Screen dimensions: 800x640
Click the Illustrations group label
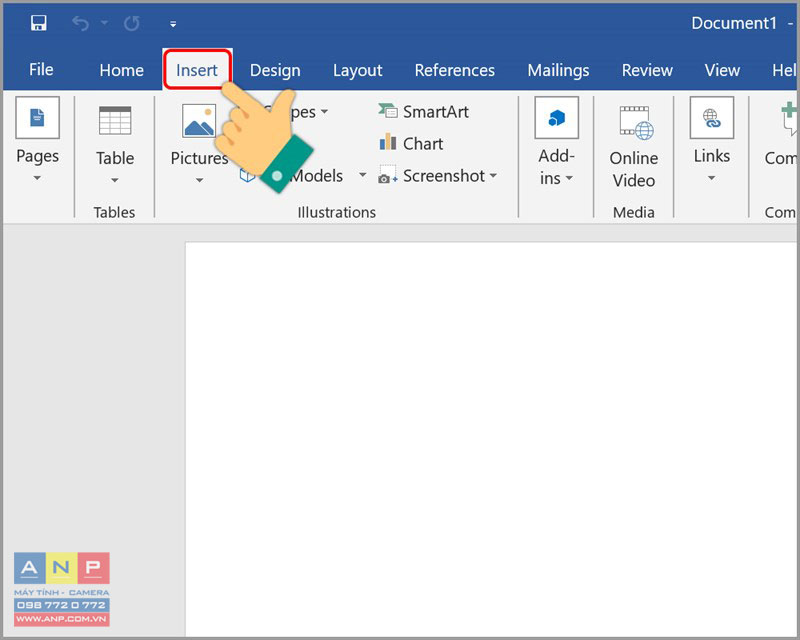click(337, 212)
